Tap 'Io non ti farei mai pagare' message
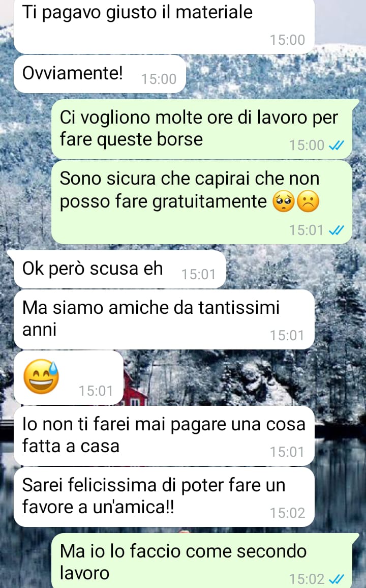This screenshot has width=366, height=588. pyautogui.click(x=164, y=436)
